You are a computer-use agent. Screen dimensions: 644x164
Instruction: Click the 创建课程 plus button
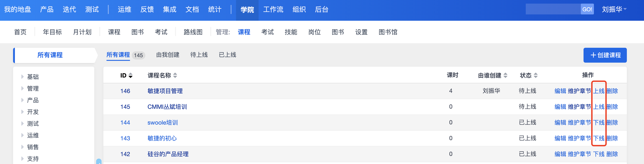605,55
